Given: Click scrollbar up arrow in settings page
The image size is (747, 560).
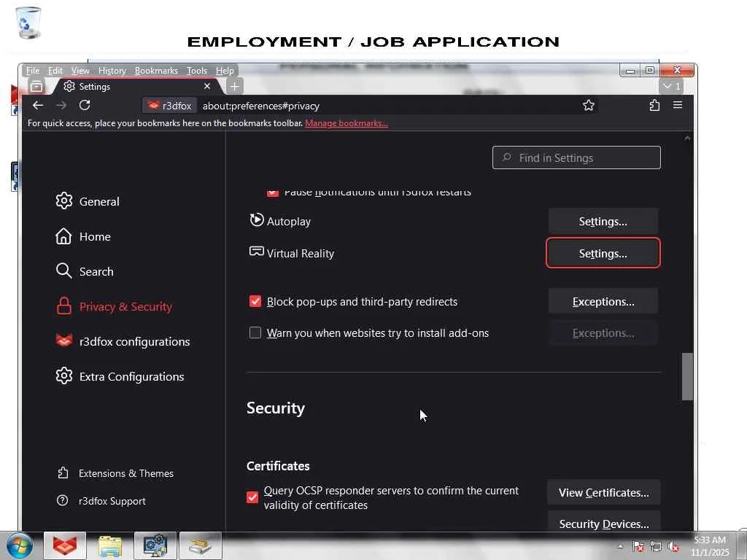Looking at the screenshot, I should tap(687, 138).
